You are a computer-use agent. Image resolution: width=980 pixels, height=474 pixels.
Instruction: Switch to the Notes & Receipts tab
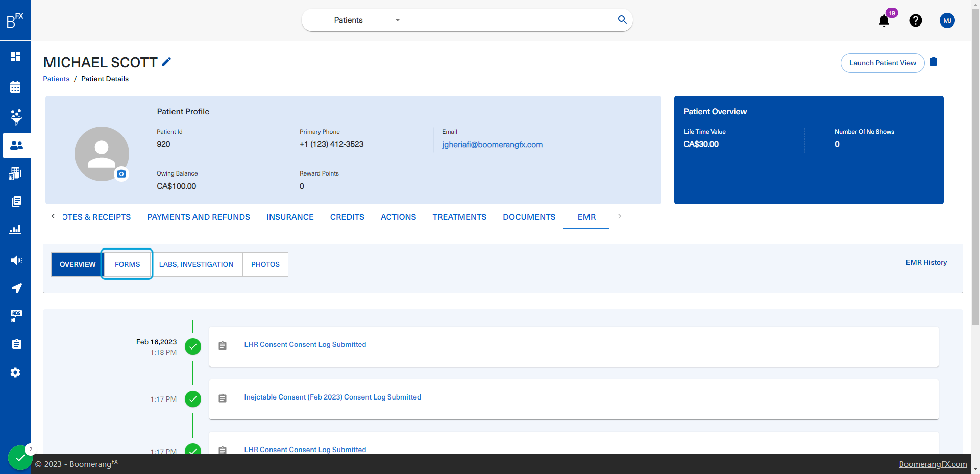pos(96,217)
